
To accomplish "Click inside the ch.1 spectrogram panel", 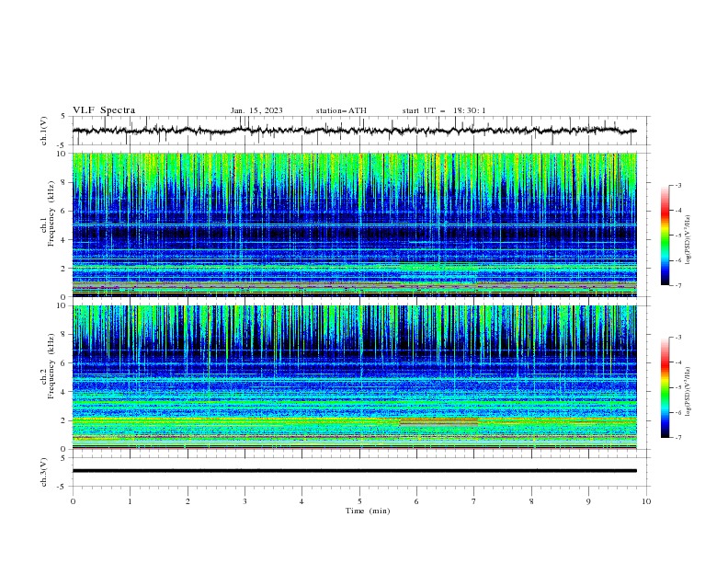I will click(355, 224).
